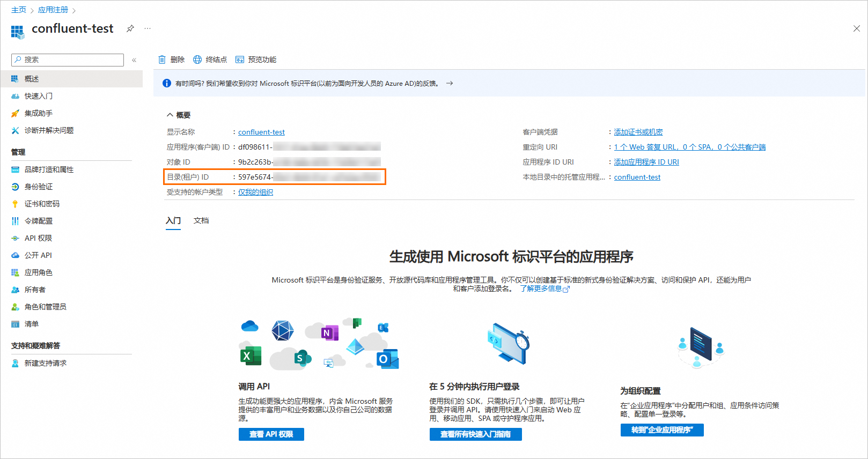Image resolution: width=868 pixels, height=459 pixels.
Task: Open 预览功能 preview features icon
Action: [240, 60]
